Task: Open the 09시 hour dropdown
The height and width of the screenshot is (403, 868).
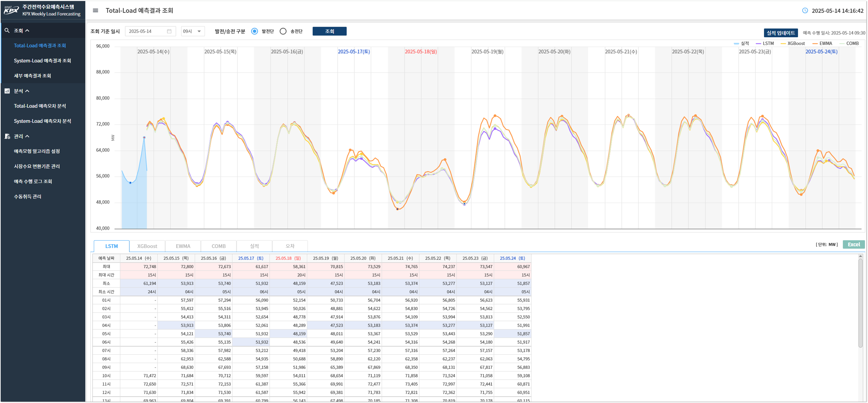Action: point(193,31)
